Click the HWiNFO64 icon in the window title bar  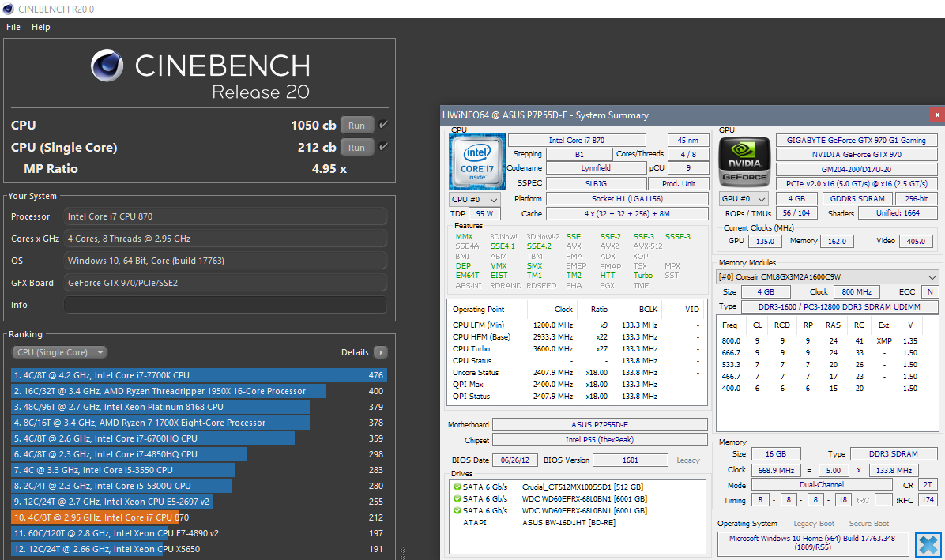pos(447,115)
